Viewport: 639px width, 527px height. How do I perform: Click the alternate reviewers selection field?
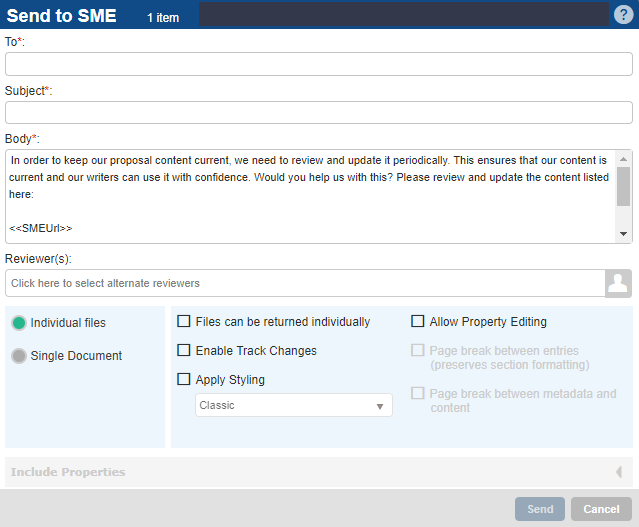coord(305,283)
